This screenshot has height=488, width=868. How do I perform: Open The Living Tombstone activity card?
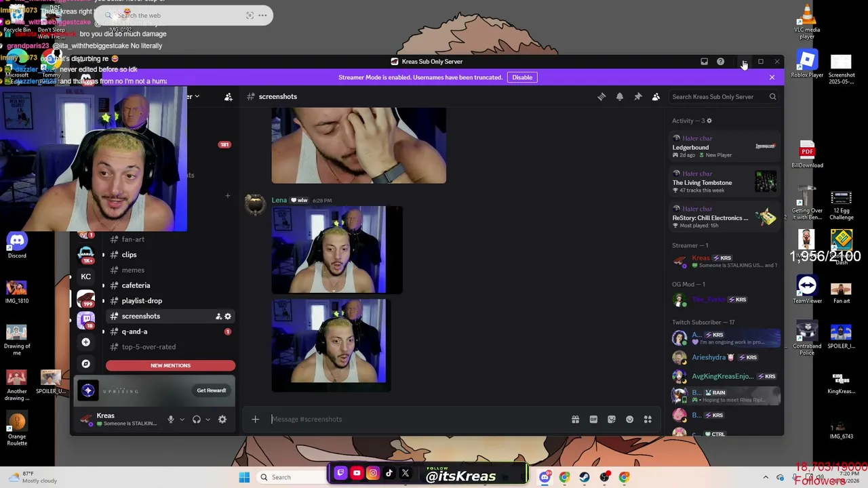coord(724,182)
